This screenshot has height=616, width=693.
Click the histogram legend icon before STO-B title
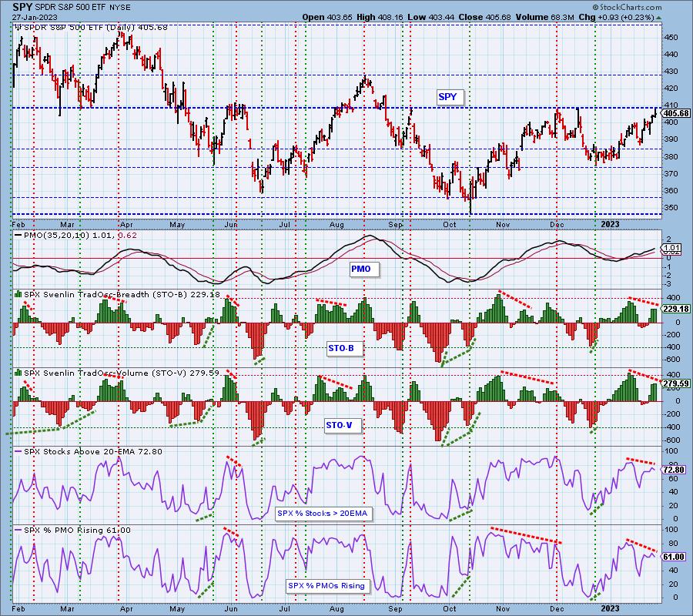click(x=18, y=294)
